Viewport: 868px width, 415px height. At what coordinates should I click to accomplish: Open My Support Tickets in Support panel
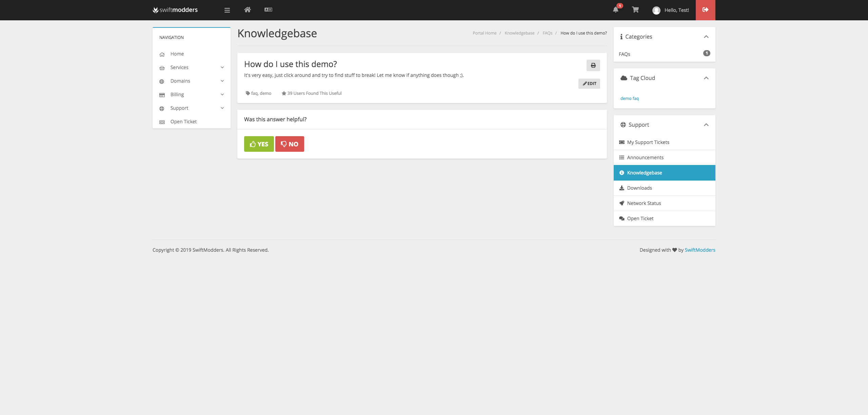click(648, 142)
